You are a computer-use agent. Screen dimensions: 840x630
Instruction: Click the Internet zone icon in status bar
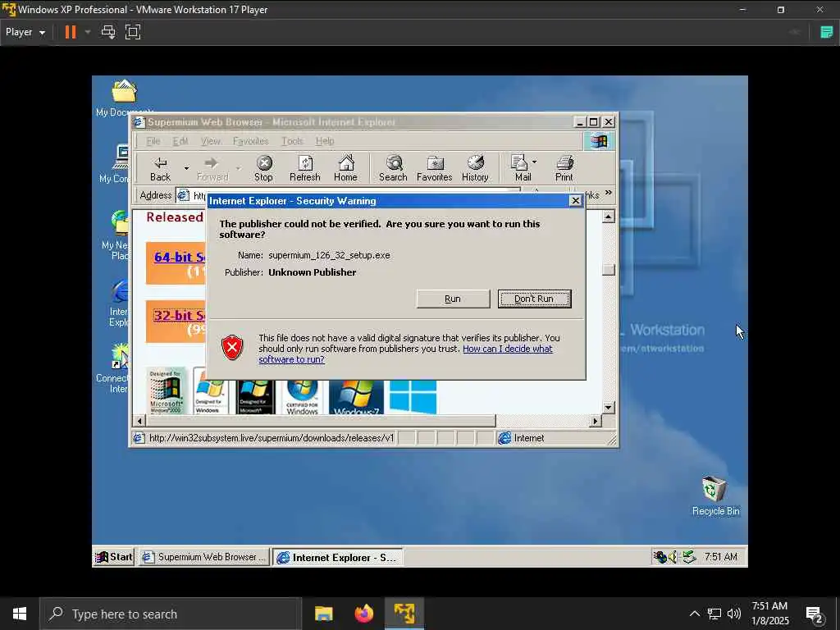tap(504, 438)
